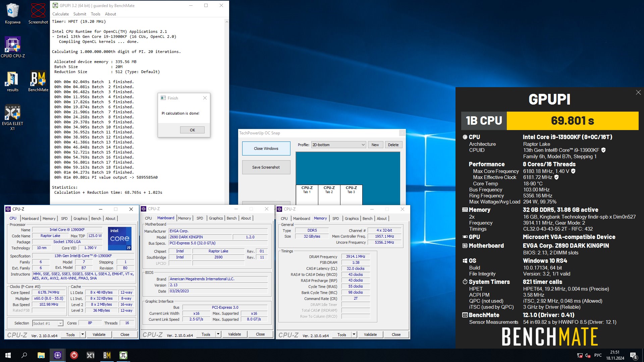
Task: Open About tab in right CPU-Z window
Action: [x=382, y=219]
